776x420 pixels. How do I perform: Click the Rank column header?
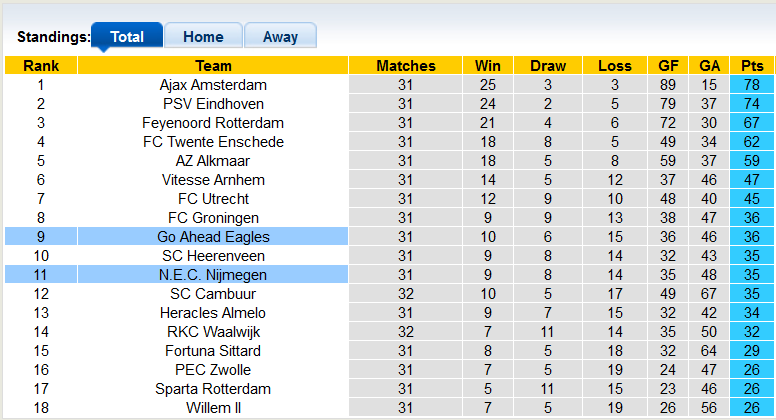click(x=41, y=66)
